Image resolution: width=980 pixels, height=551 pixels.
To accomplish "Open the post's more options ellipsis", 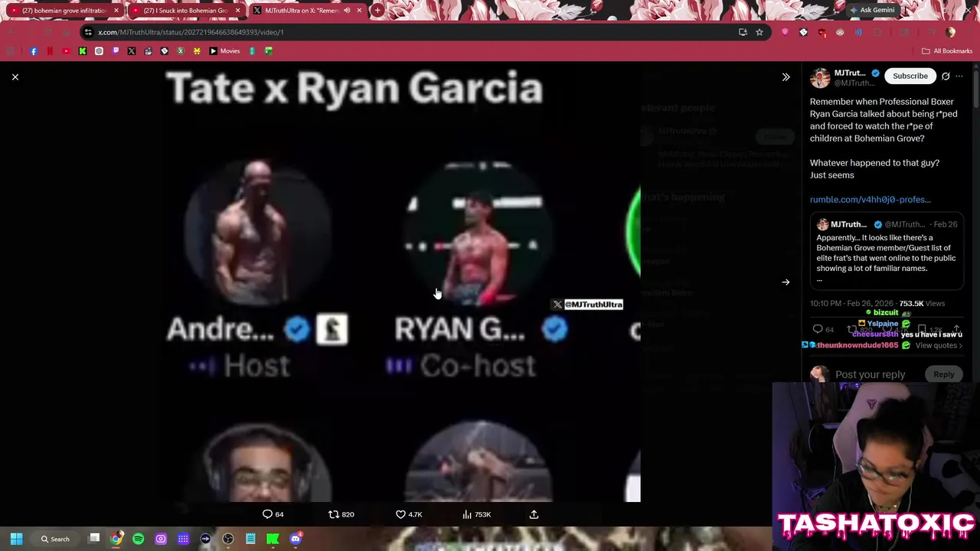I will tap(959, 76).
